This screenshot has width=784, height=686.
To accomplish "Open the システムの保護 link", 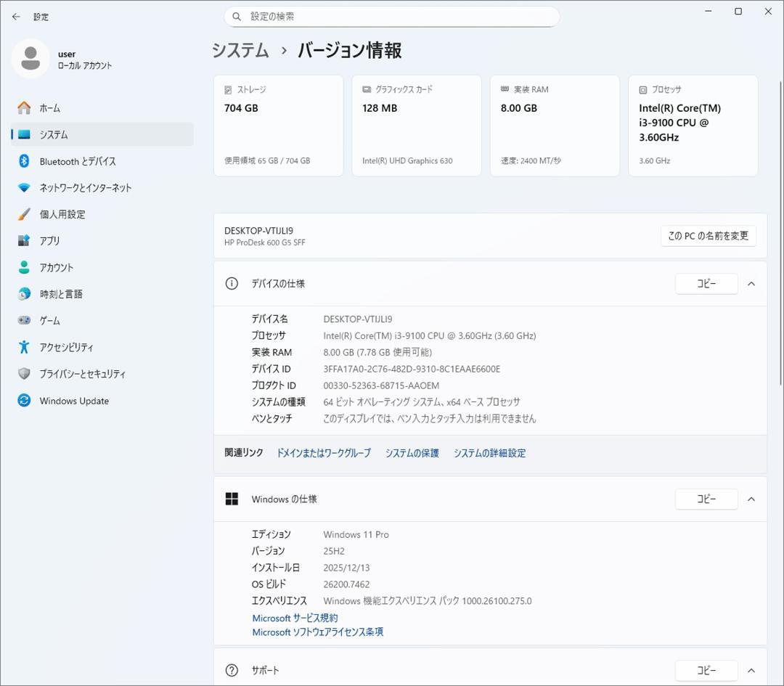I will 412,452.
